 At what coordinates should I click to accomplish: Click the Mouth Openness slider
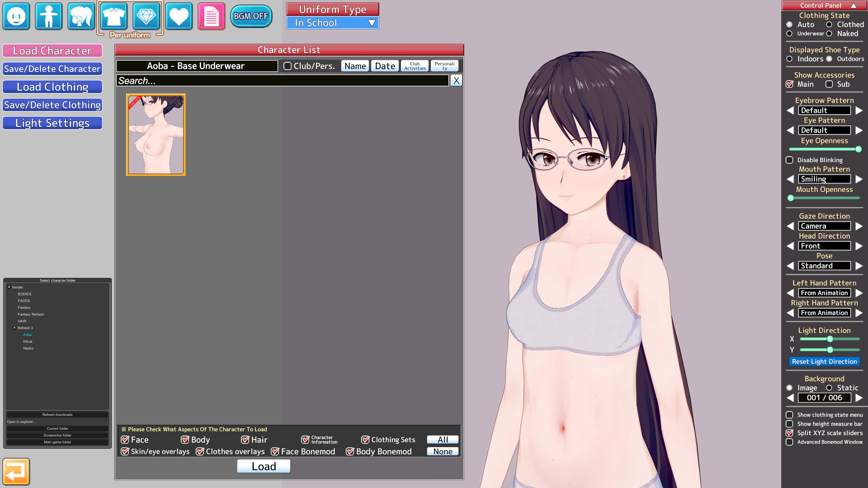[824, 198]
